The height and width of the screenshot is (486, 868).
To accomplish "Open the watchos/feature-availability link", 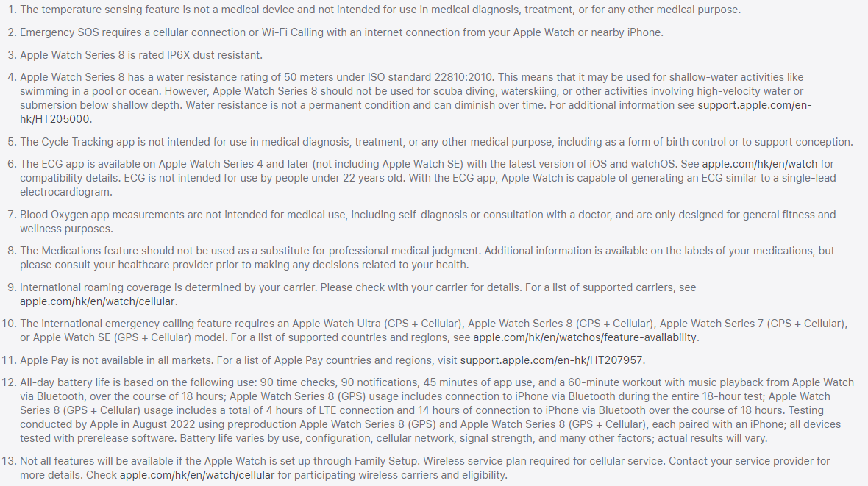I will coord(585,337).
